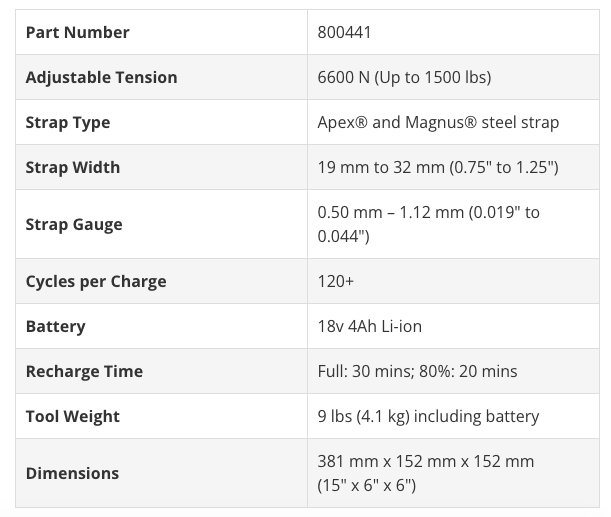Click the Battery row label
611x517 pixels.
56,326
